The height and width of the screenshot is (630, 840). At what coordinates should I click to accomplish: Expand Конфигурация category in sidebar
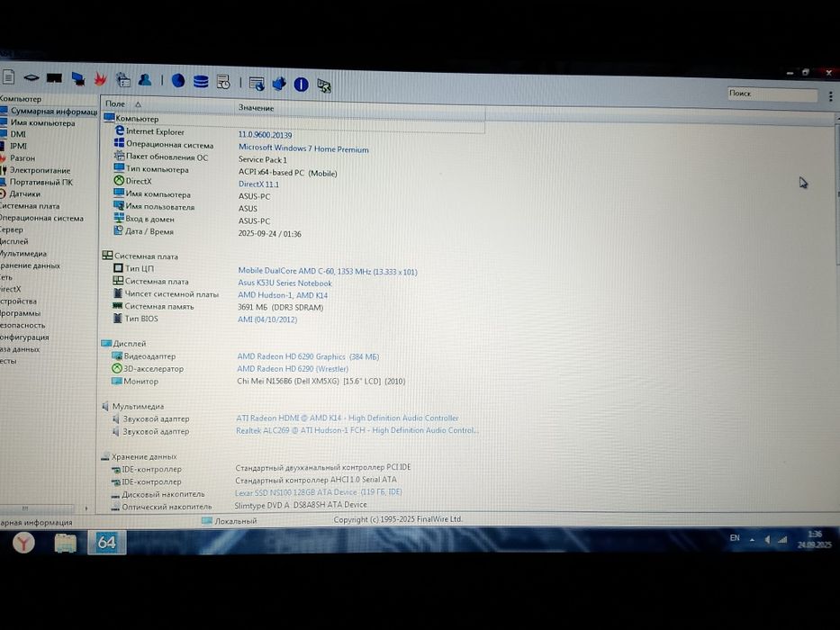(24, 337)
